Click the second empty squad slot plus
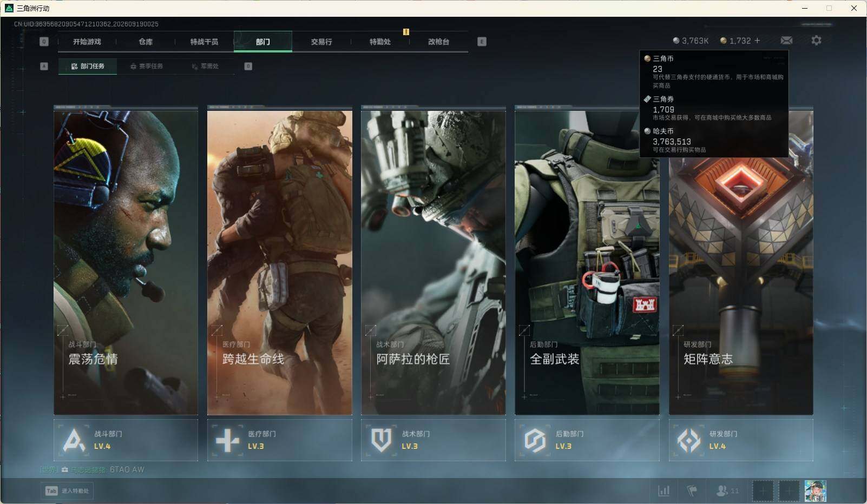Image resolution: width=867 pixels, height=504 pixels. (x=789, y=491)
